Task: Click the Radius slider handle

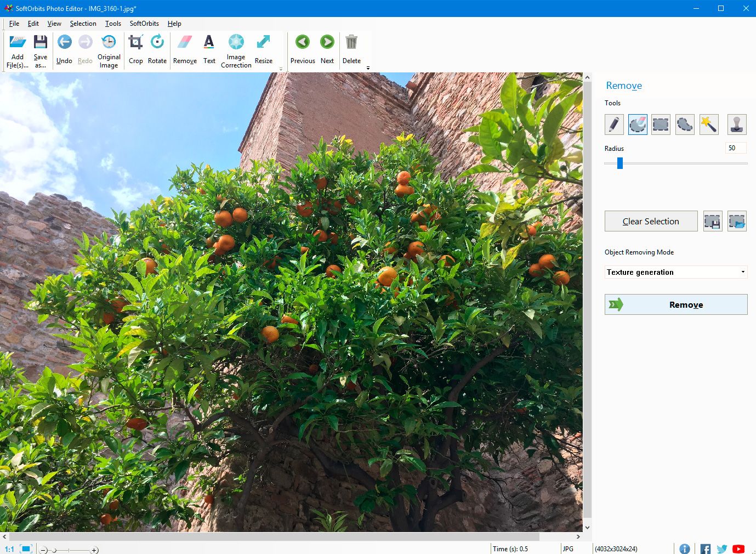Action: 620,163
